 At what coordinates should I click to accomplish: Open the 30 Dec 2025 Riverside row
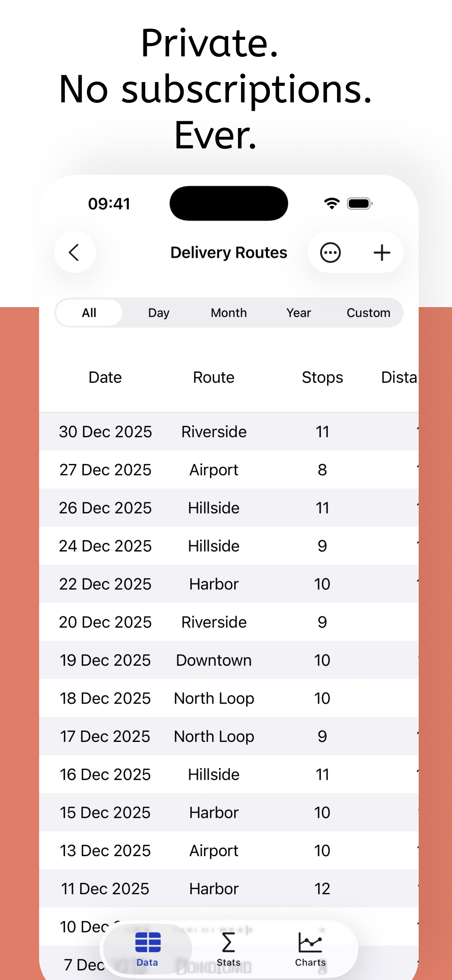(229, 432)
